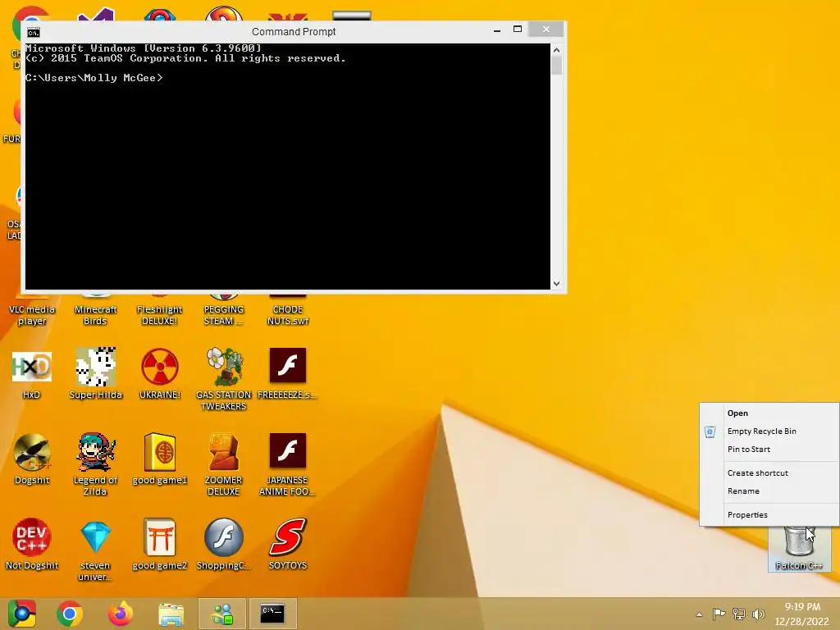
Task: Launch HxD hex editor from desktop
Action: click(32, 375)
